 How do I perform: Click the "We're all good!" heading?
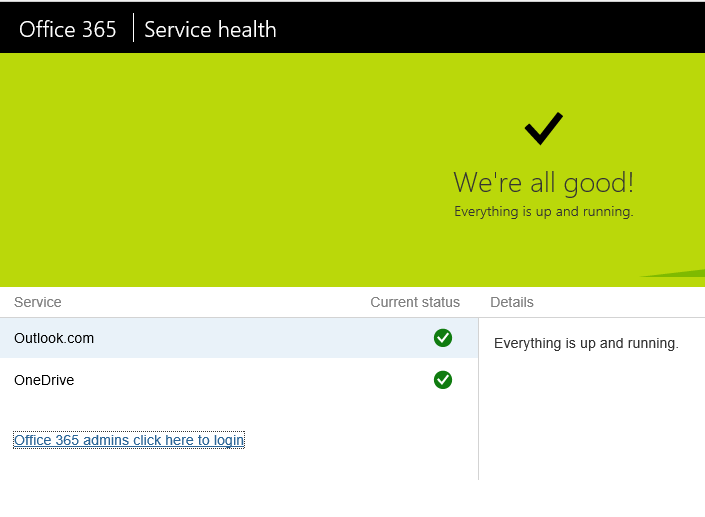click(x=543, y=183)
